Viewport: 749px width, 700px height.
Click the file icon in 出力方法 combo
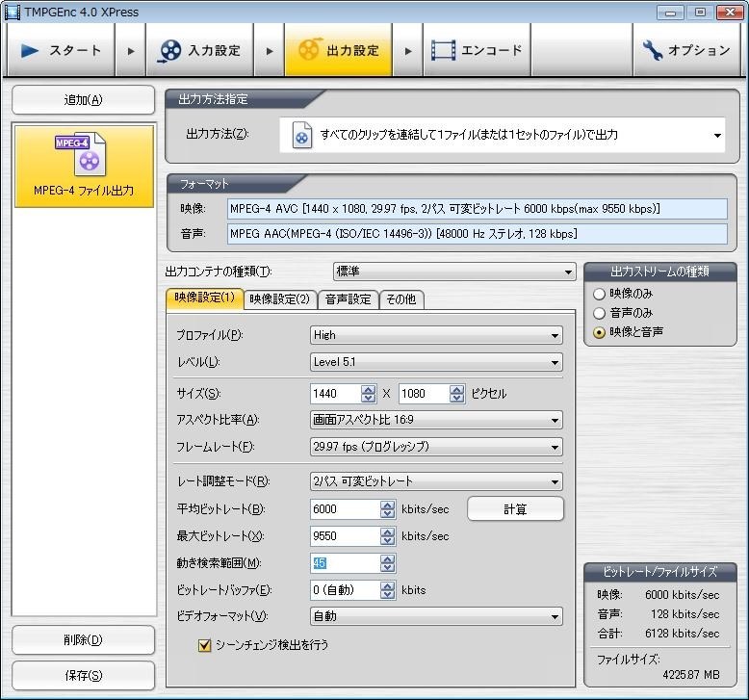click(302, 135)
